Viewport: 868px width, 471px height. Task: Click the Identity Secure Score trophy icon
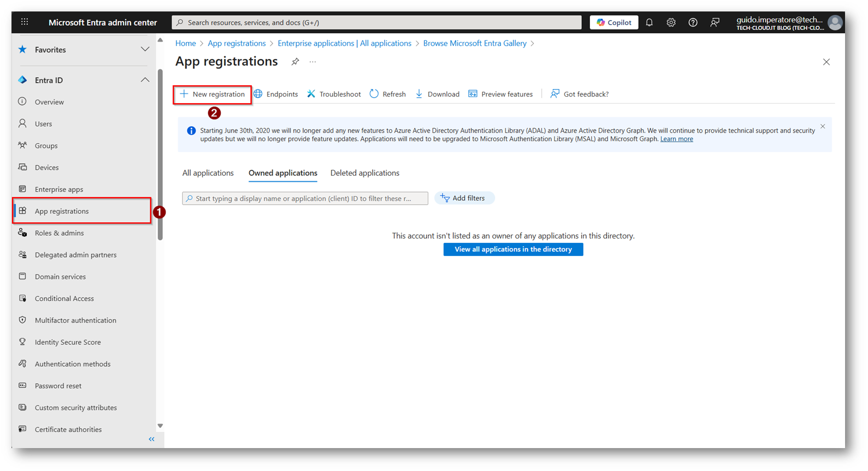pyautogui.click(x=22, y=342)
